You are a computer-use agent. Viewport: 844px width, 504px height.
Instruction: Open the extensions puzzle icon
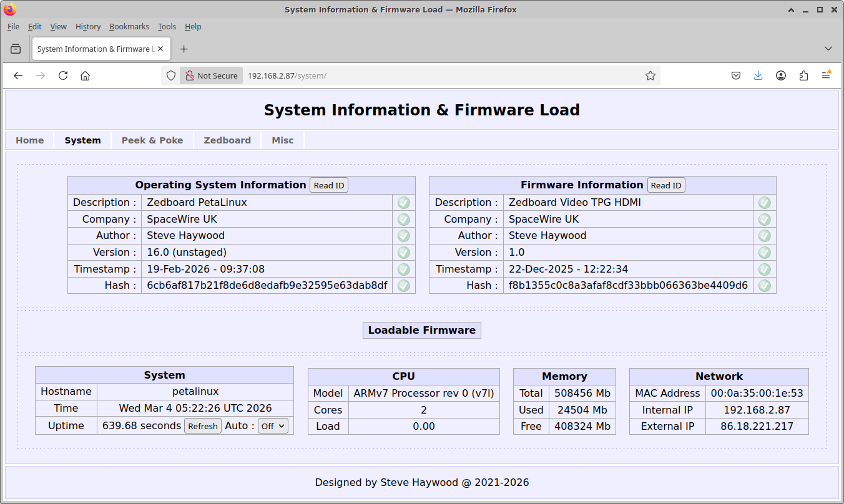pyautogui.click(x=803, y=75)
